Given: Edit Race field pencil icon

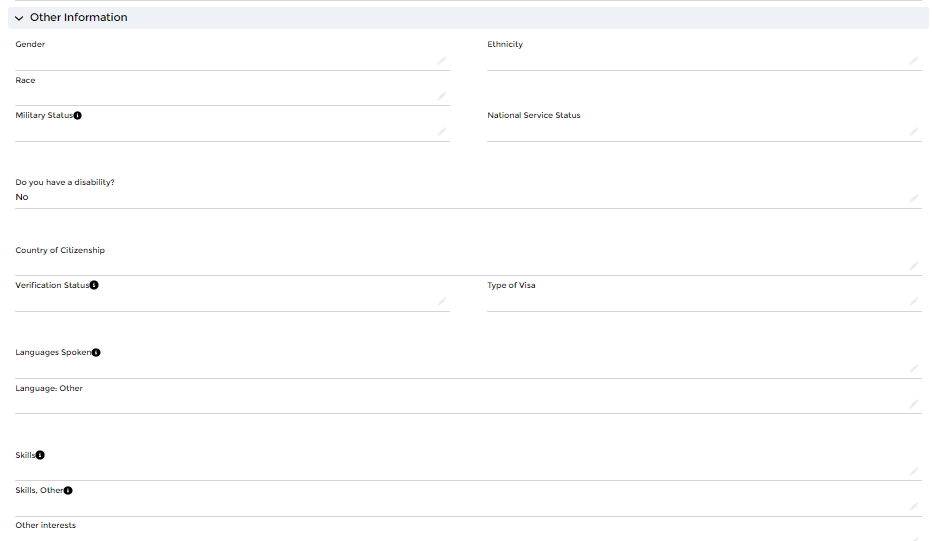Looking at the screenshot, I should tap(442, 96).
